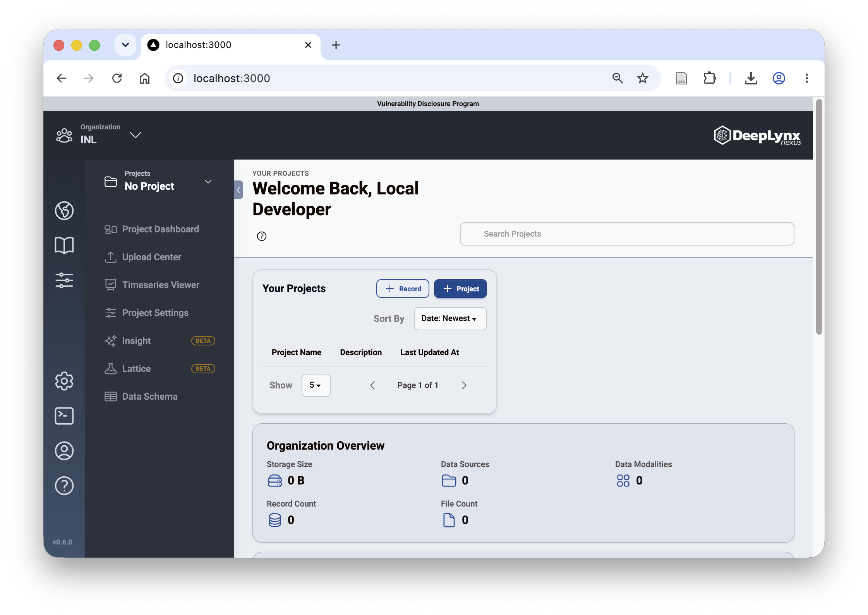
Task: Focus the Search Projects field
Action: [x=627, y=234]
